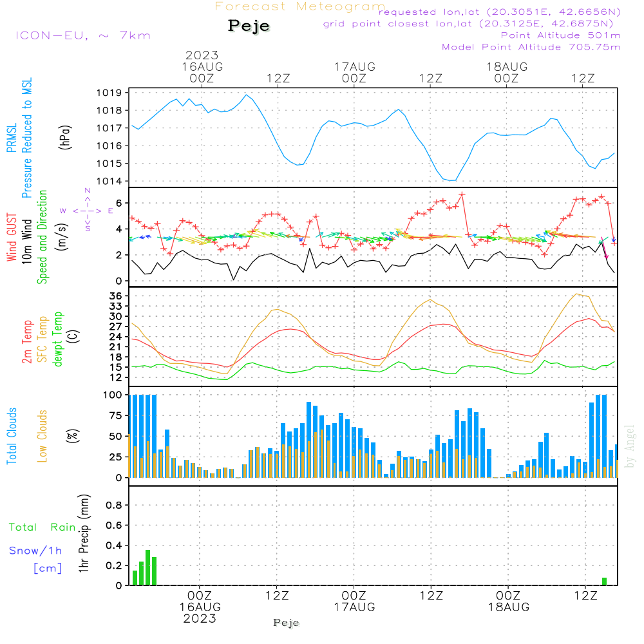Click the '[cm]' snow unit label
The image size is (644, 644).
pos(48,569)
